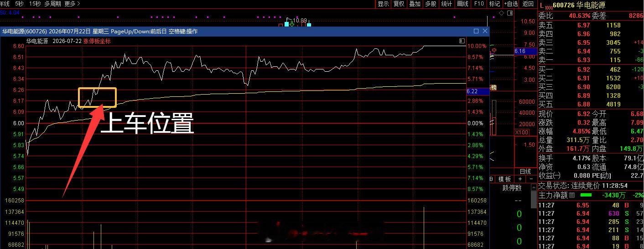Image resolution: width=644 pixels, height=249 pixels.
Task: Click the 10.89 high price label on K-line
Action: [300, 21]
